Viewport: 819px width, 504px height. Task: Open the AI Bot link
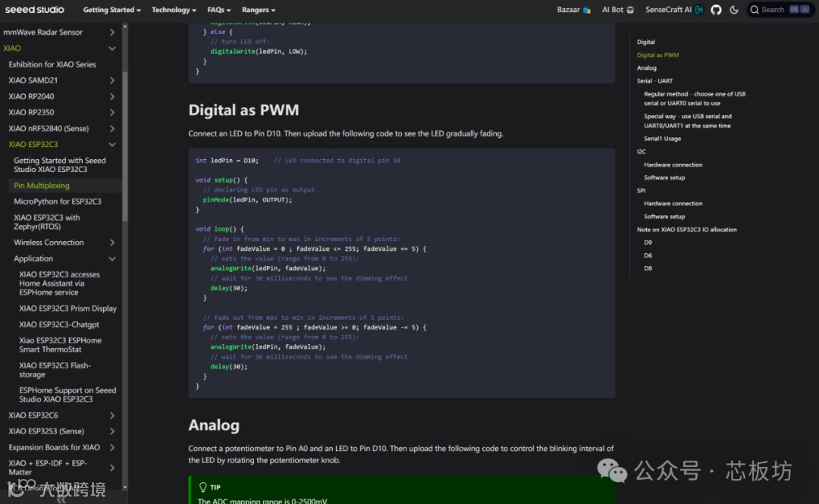pyautogui.click(x=618, y=10)
